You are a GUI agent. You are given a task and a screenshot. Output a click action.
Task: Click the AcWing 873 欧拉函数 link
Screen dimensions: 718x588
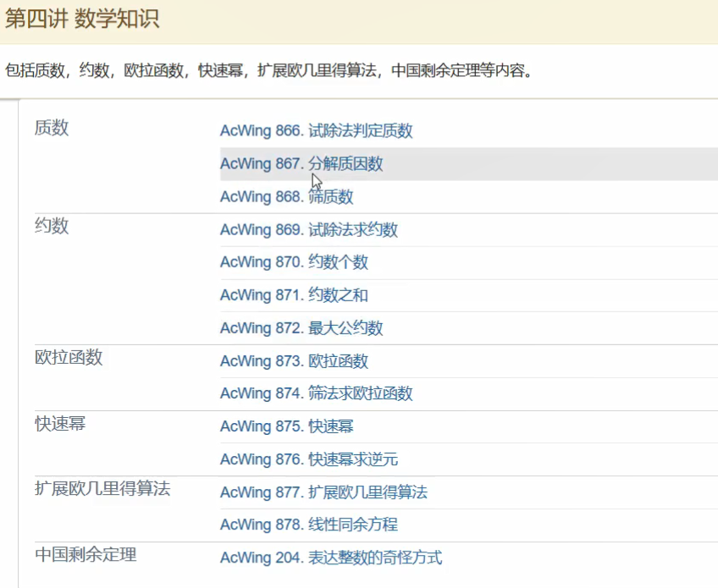coord(294,361)
